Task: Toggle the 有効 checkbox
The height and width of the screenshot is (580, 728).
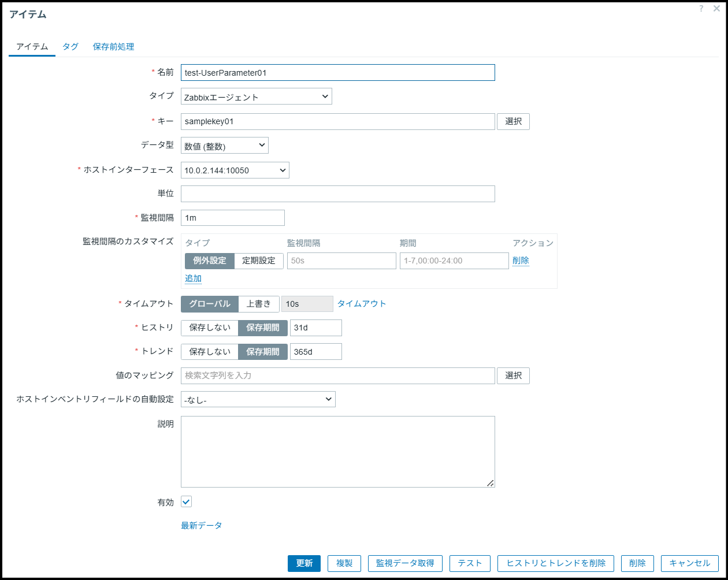Action: coord(186,502)
